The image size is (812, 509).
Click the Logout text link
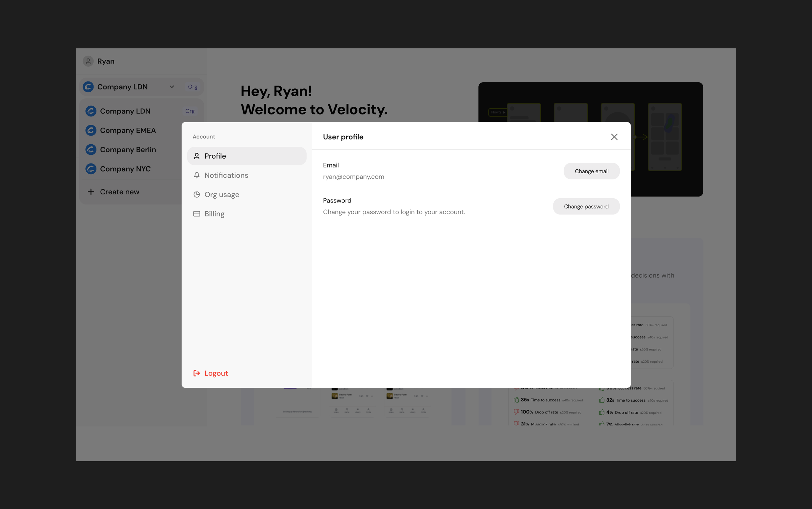click(216, 373)
